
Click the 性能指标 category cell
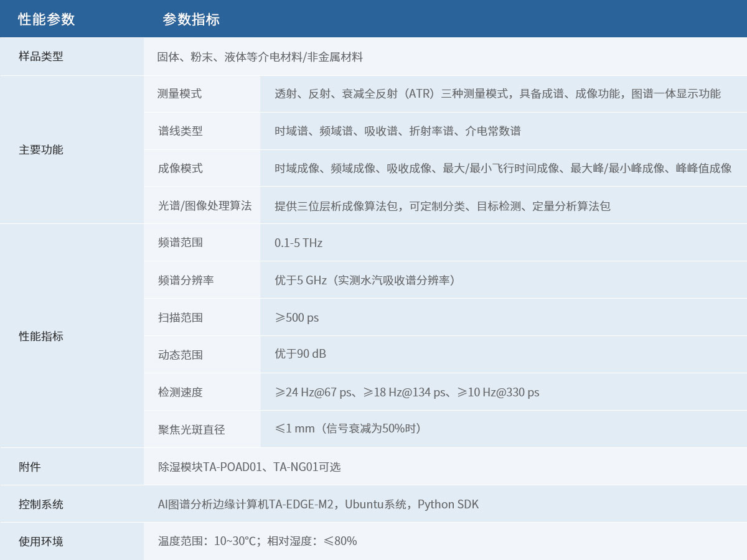[41, 336]
